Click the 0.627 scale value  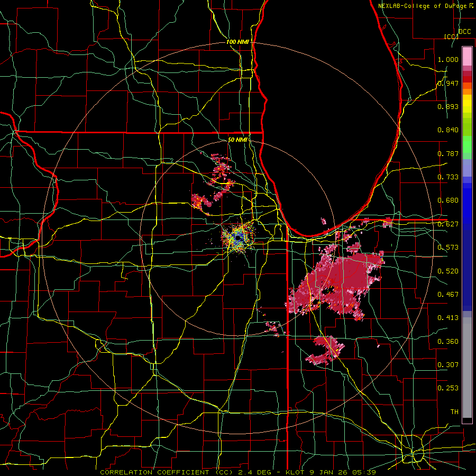click(448, 224)
